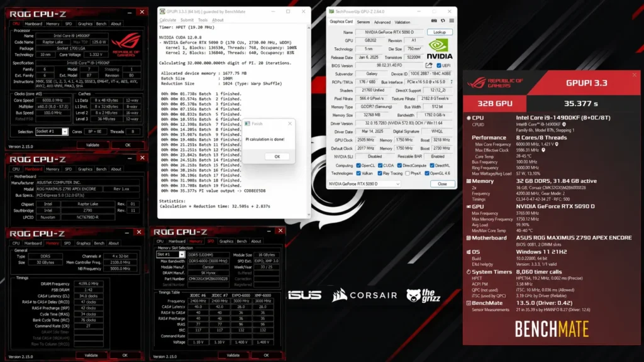Click the OS Windows icon in BenchMate panel
Image resolution: width=644 pixels, height=362 pixels.
(x=469, y=252)
